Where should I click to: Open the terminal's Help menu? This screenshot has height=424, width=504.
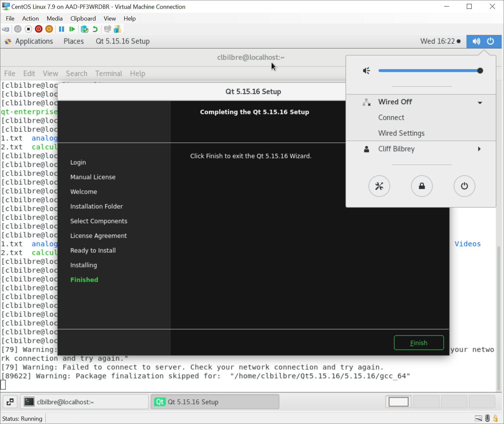pos(137,73)
